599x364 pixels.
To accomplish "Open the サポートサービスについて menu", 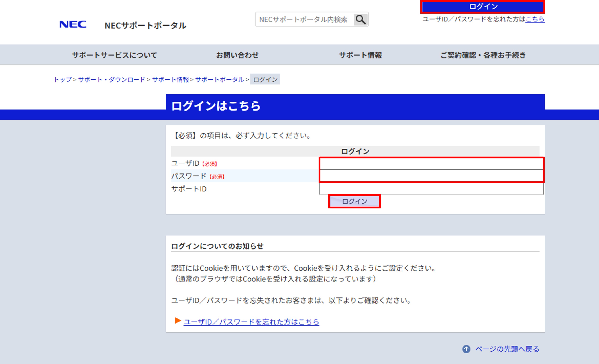I will pyautogui.click(x=115, y=55).
